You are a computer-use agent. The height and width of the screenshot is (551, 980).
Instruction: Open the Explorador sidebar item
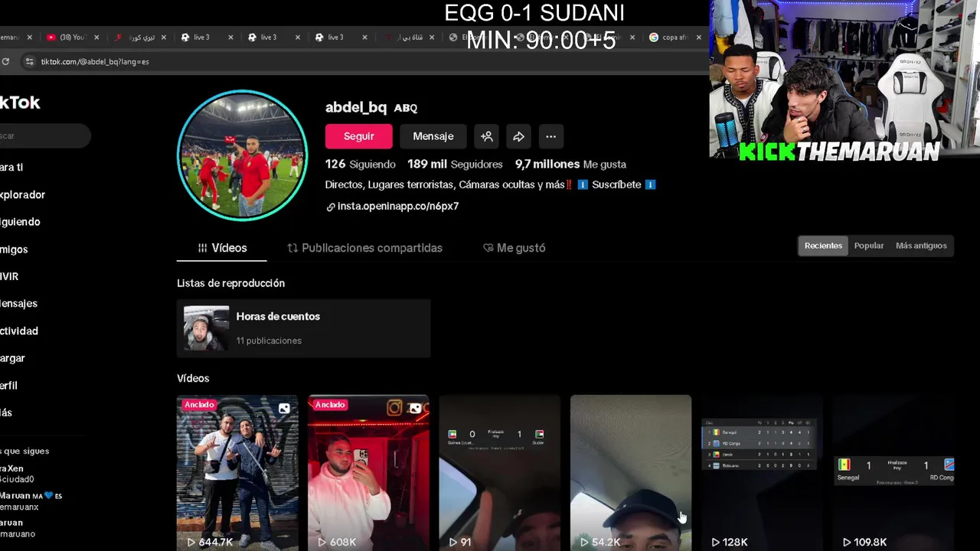pyautogui.click(x=23, y=195)
